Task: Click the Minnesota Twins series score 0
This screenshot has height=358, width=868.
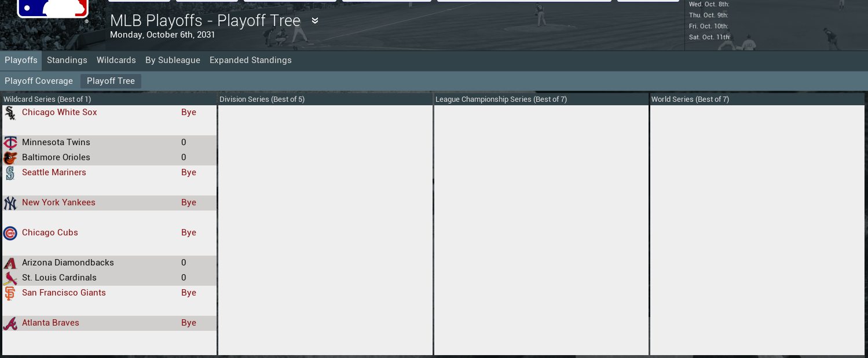Action: point(184,142)
